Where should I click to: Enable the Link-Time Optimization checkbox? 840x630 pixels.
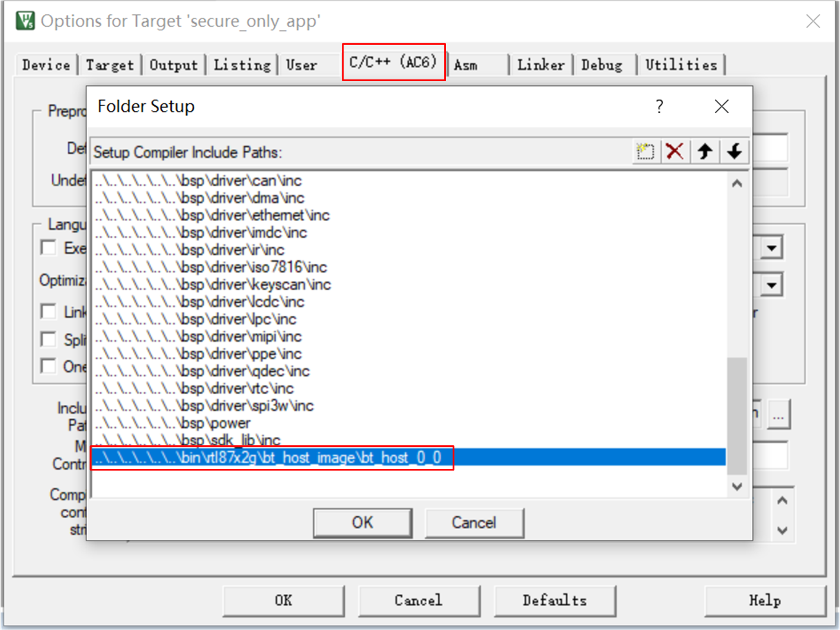click(49, 311)
